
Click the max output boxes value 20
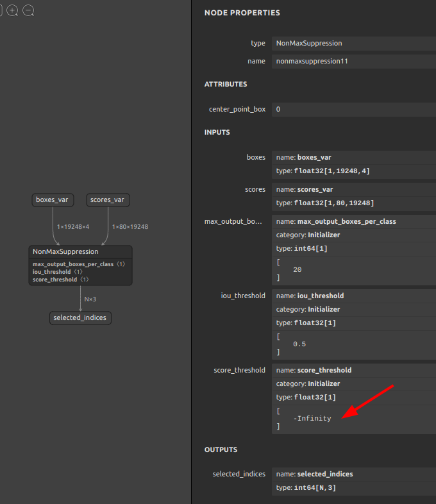point(298,270)
